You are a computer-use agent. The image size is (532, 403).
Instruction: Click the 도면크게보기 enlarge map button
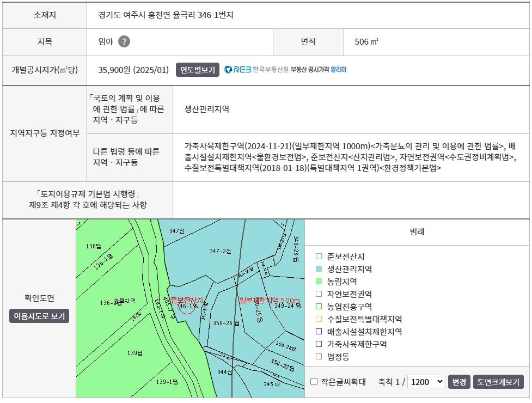(498, 382)
